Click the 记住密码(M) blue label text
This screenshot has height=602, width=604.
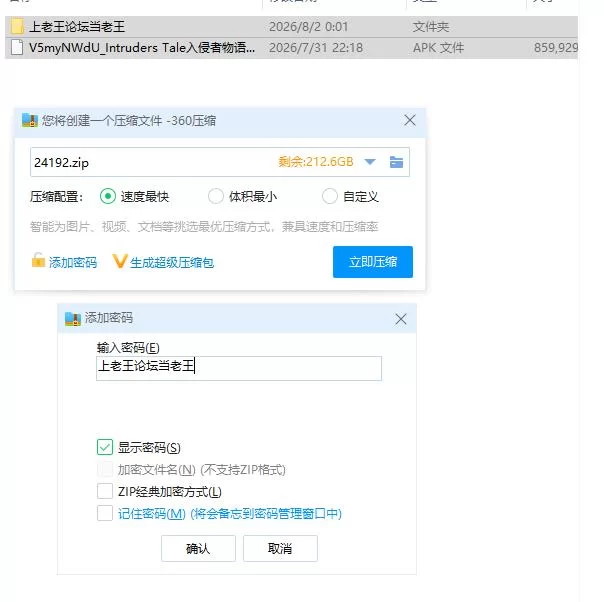pos(230,514)
